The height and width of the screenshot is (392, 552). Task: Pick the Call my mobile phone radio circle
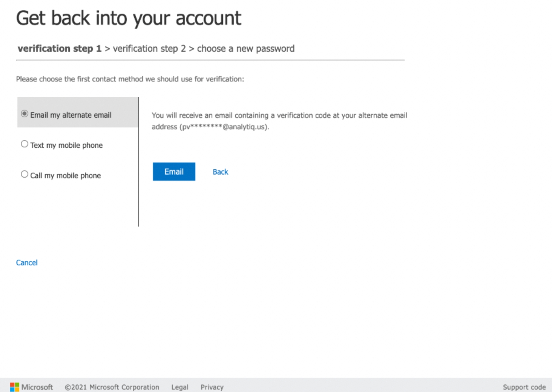point(25,174)
